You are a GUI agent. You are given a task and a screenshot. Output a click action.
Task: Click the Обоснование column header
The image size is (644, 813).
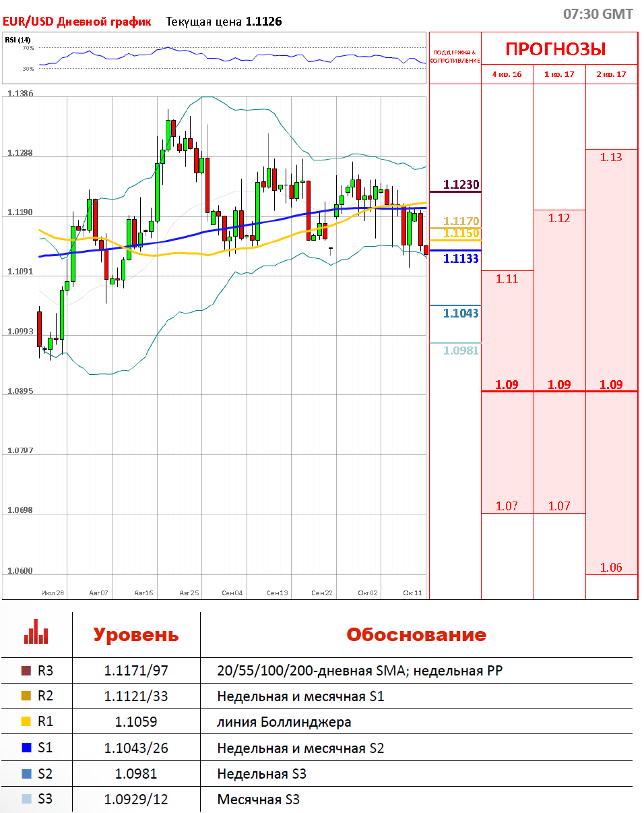point(416,634)
